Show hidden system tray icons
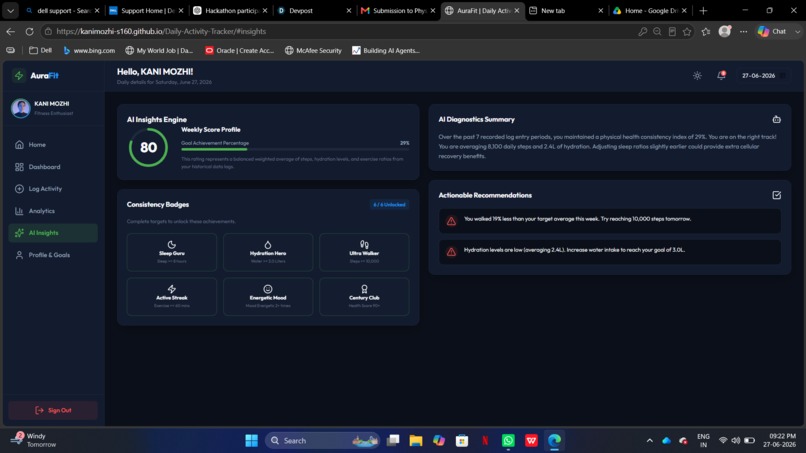The width and height of the screenshot is (806, 453). pyautogui.click(x=650, y=441)
